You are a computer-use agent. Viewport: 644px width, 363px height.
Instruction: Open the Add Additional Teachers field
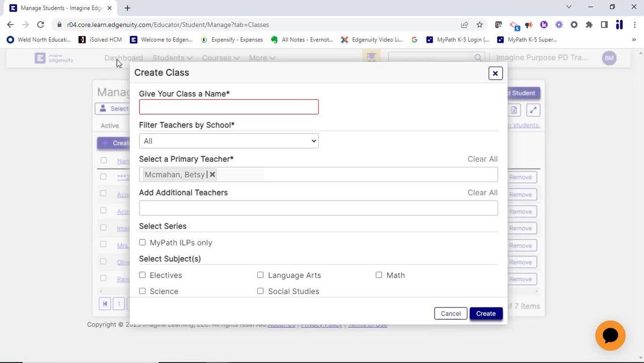pos(318,208)
